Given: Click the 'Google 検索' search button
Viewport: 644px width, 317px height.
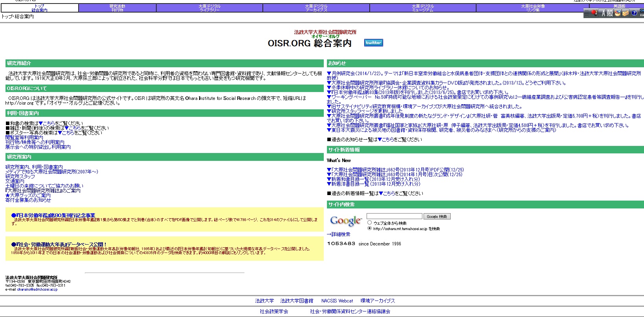Looking at the screenshot, I should coord(437,216).
